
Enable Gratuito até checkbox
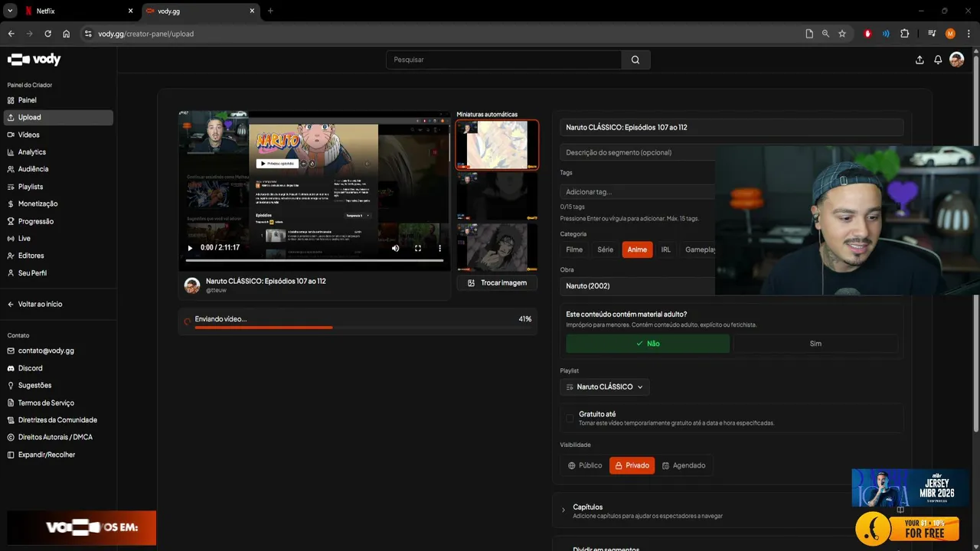(570, 418)
